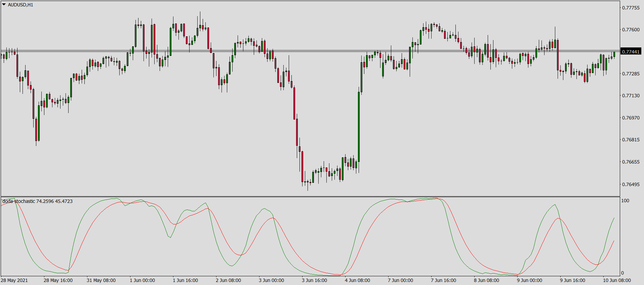
Task: Open the AUDUSD,H1 chart dropdown triangle
Action: coord(4,5)
